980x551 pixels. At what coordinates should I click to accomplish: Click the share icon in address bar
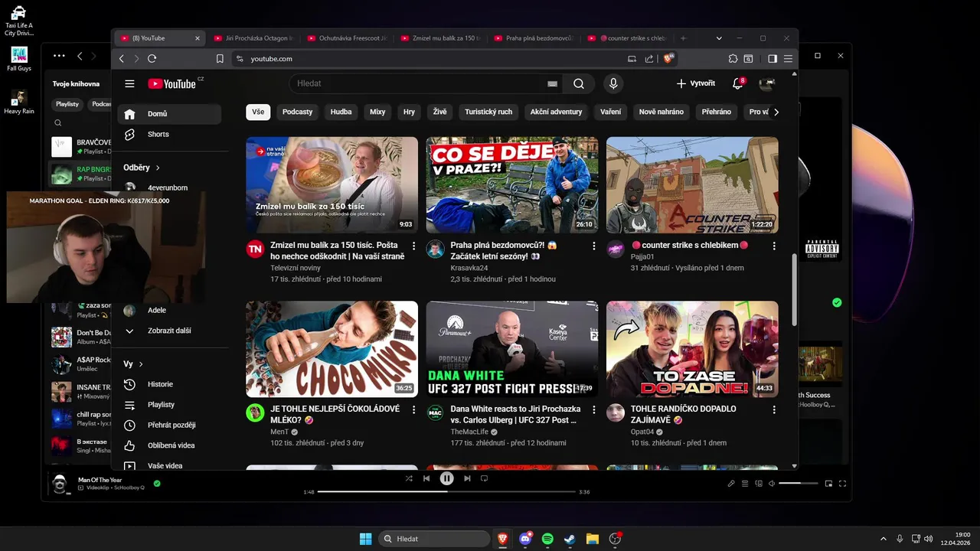click(649, 58)
